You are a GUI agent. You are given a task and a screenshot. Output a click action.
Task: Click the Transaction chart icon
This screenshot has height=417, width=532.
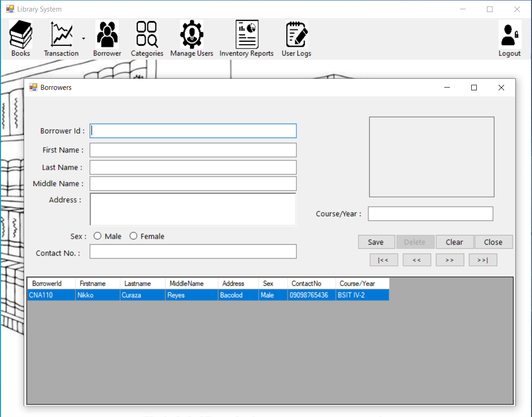click(x=61, y=35)
